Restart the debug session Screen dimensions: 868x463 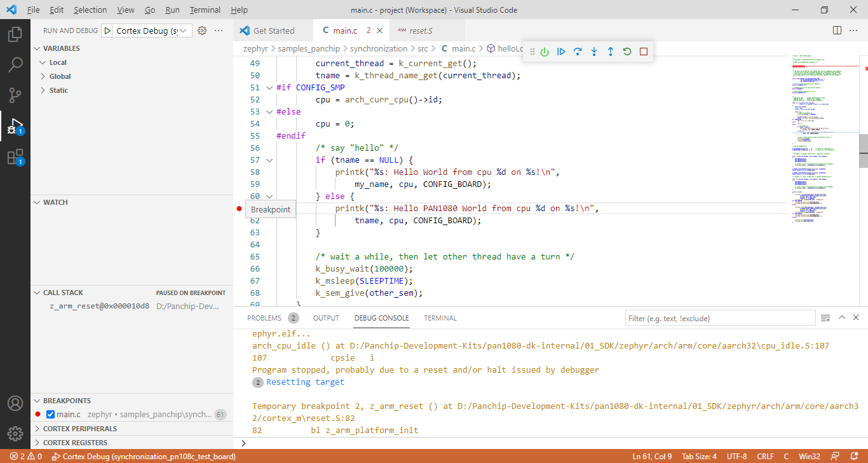pos(627,52)
